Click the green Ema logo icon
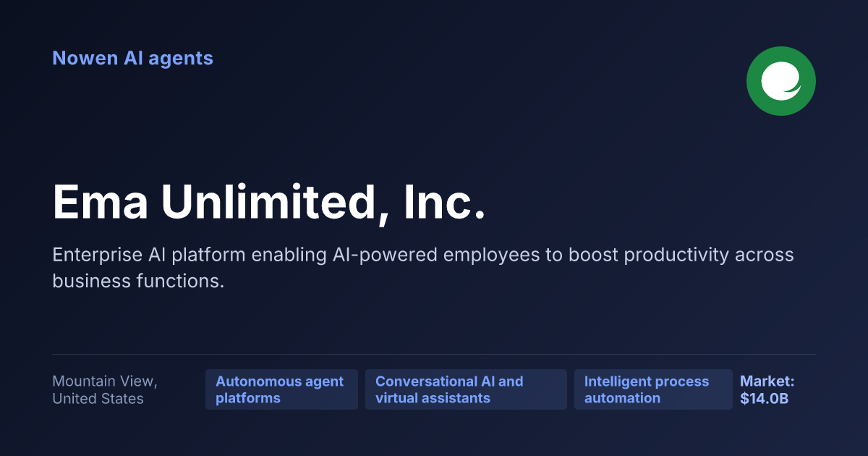This screenshot has height=456, width=868. 781,81
